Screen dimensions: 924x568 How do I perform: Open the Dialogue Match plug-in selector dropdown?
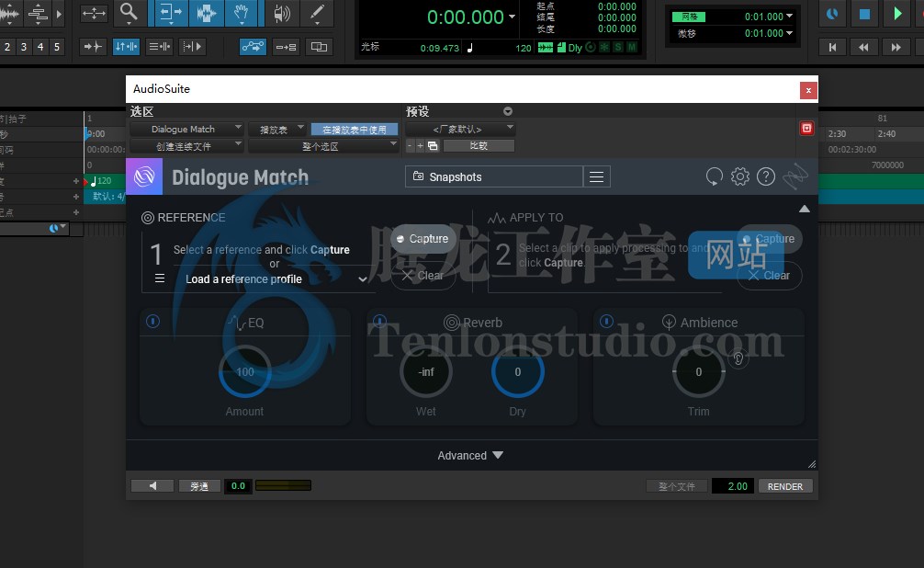click(186, 129)
